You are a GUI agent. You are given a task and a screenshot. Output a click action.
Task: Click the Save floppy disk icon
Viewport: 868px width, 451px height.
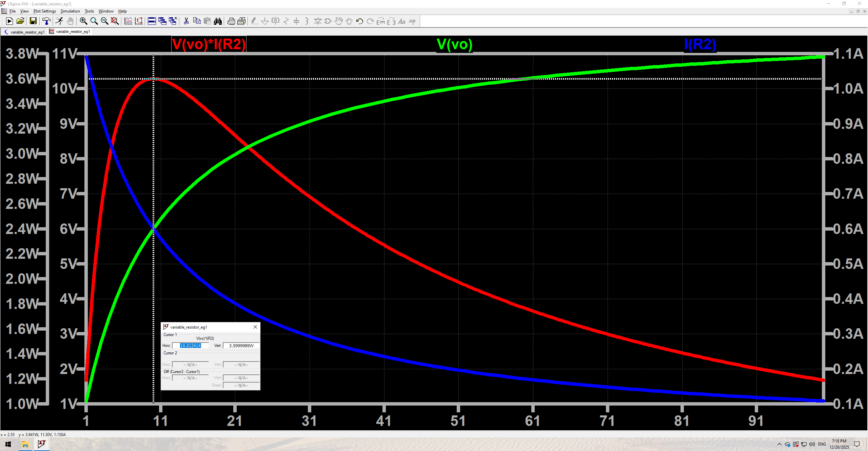point(33,21)
